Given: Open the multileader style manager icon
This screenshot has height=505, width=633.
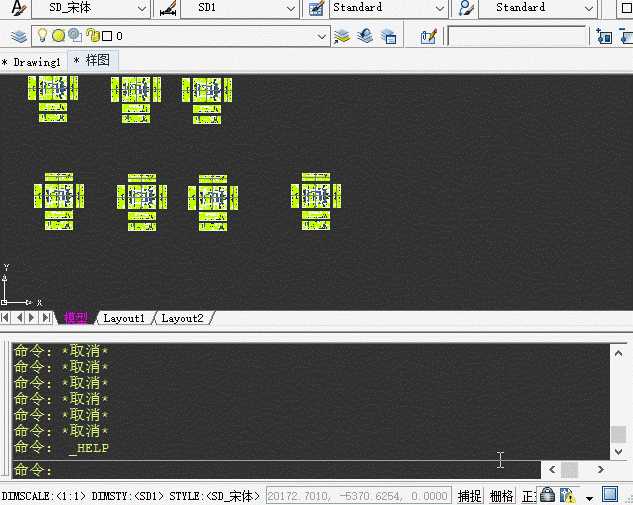Looking at the screenshot, I should point(465,8).
